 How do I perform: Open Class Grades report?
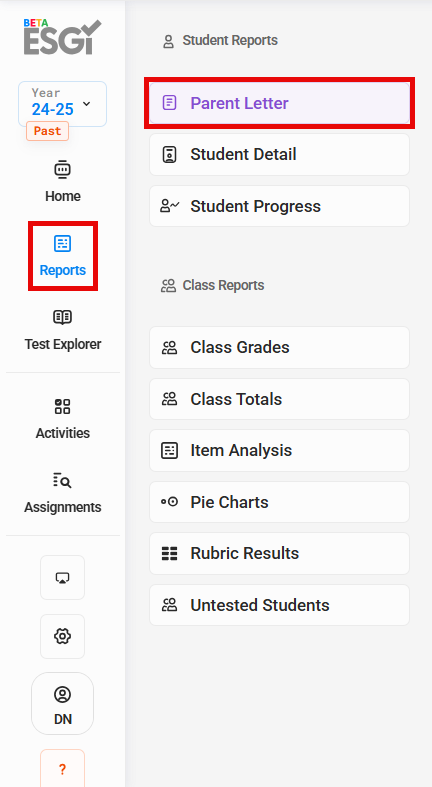tap(279, 347)
